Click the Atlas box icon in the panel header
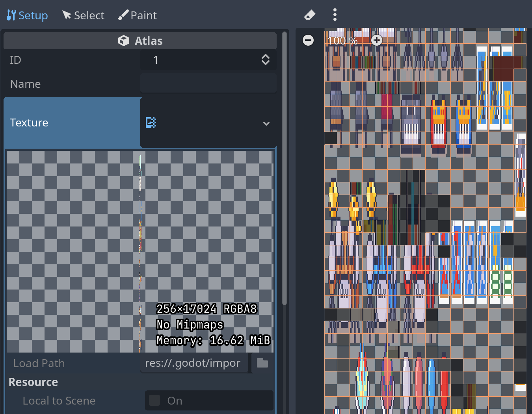 pyautogui.click(x=123, y=40)
